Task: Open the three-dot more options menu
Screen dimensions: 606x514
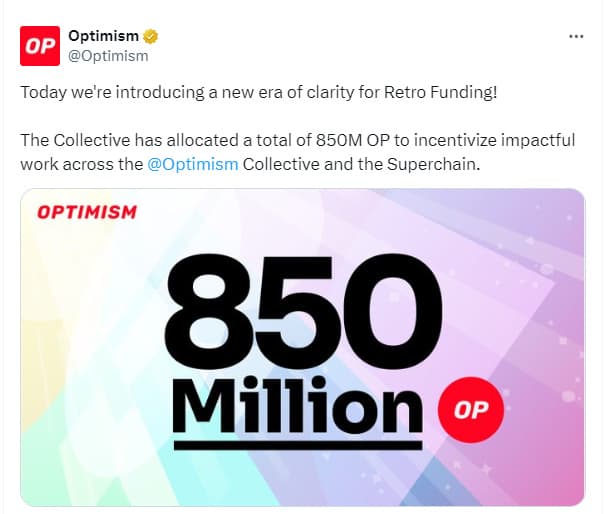Action: click(x=576, y=37)
